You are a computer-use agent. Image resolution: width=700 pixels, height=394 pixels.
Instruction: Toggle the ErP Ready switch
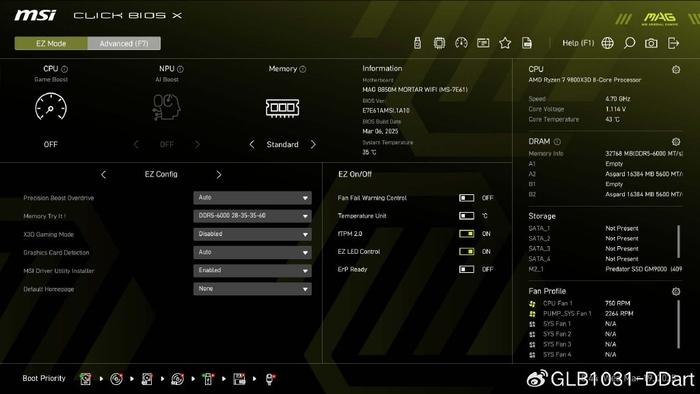coord(467,269)
